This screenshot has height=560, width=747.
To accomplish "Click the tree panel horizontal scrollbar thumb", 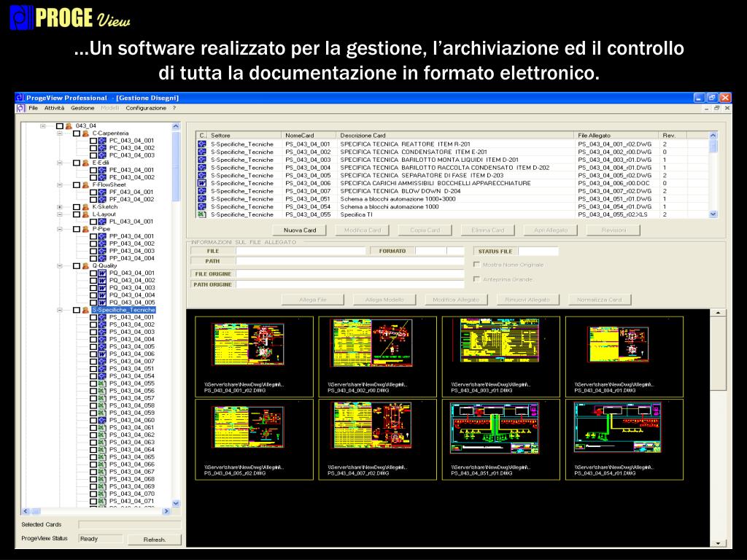I will [36, 511].
